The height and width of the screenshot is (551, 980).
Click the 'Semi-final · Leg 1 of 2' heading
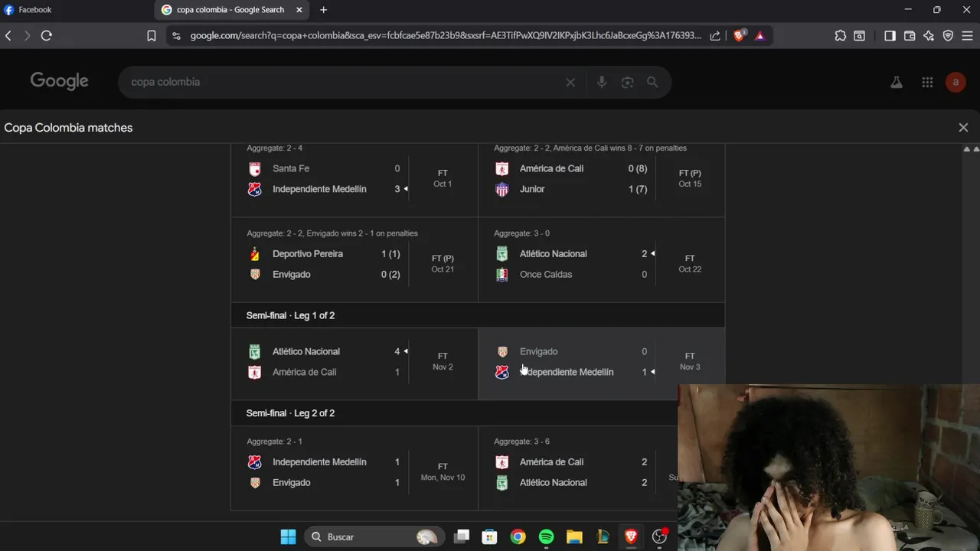(290, 315)
